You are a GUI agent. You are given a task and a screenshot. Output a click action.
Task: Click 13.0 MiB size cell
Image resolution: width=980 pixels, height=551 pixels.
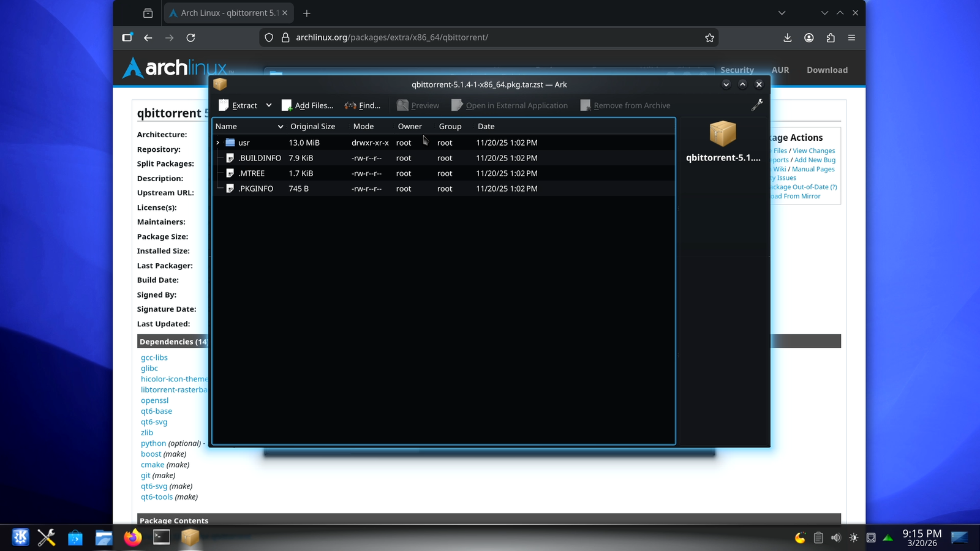[x=304, y=143]
